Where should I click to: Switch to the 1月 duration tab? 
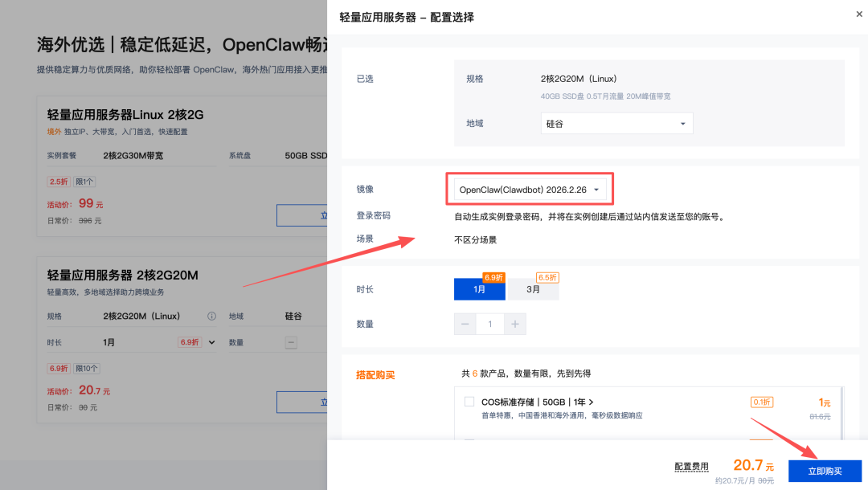click(x=479, y=288)
